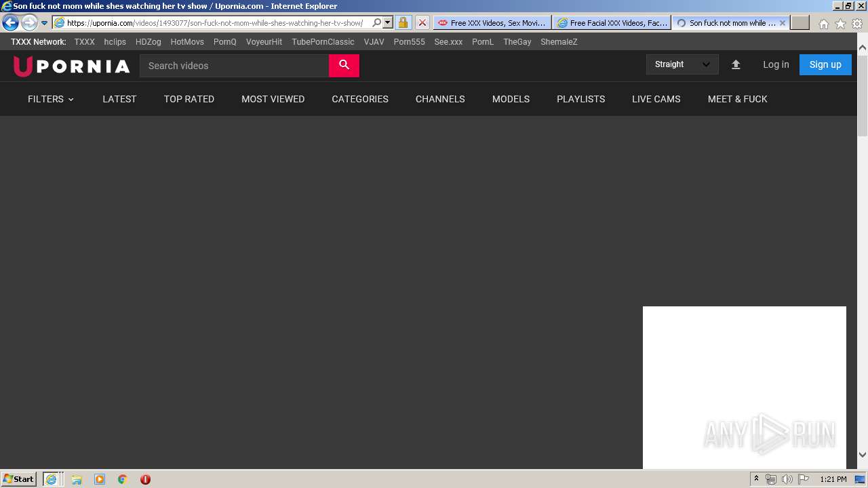Click the page scrollbar down arrow
The width and height of the screenshot is (868, 488).
point(862,455)
